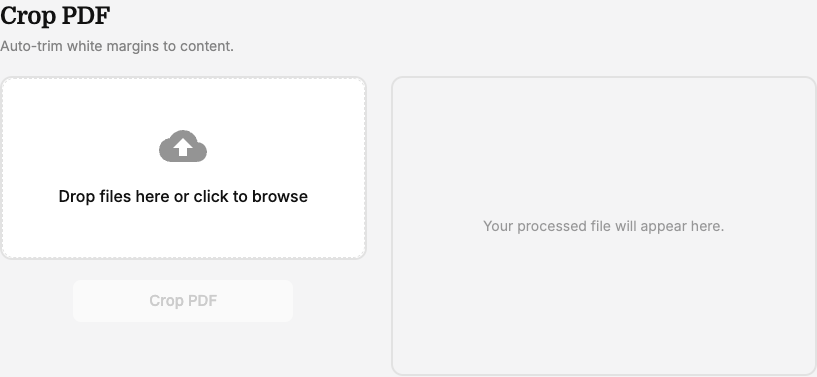Click the blank area below the drop text
This screenshot has width=817, height=377.
pos(183,231)
